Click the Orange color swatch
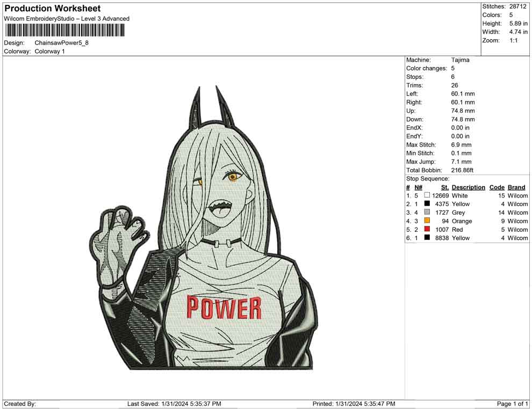 [x=427, y=221]
